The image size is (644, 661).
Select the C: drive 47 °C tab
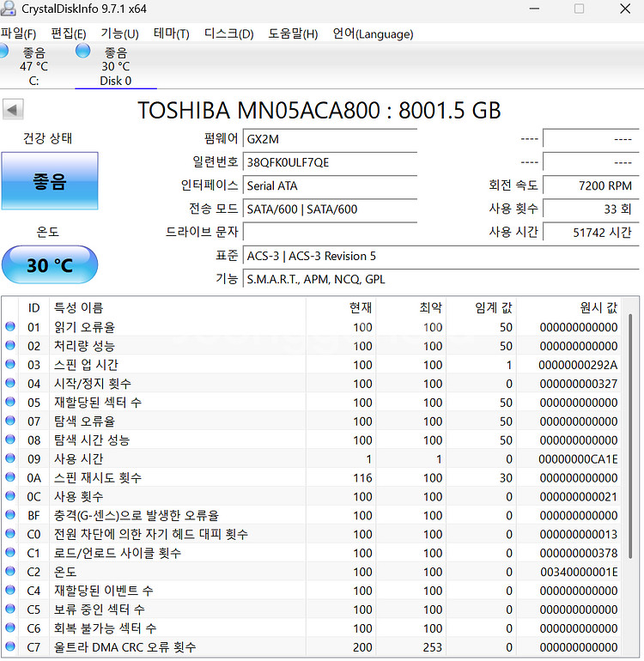tap(33, 66)
